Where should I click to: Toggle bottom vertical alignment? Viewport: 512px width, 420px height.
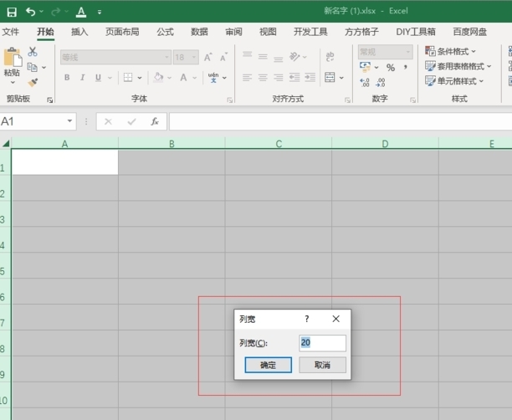[x=279, y=59]
